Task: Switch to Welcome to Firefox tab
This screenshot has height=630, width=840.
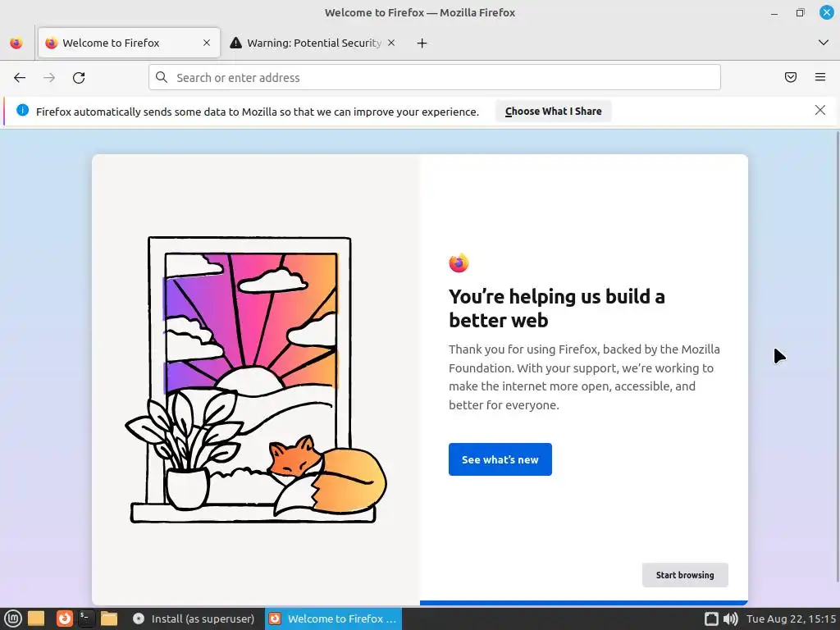Action: click(x=129, y=43)
